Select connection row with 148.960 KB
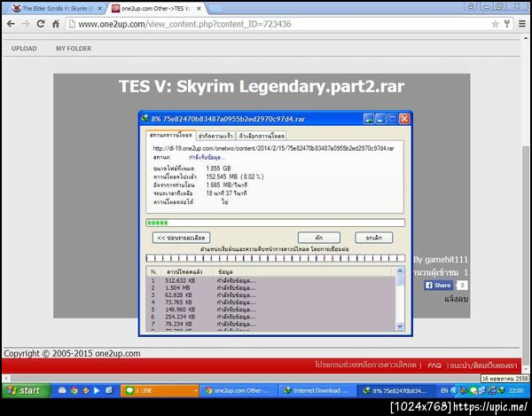 [270, 310]
